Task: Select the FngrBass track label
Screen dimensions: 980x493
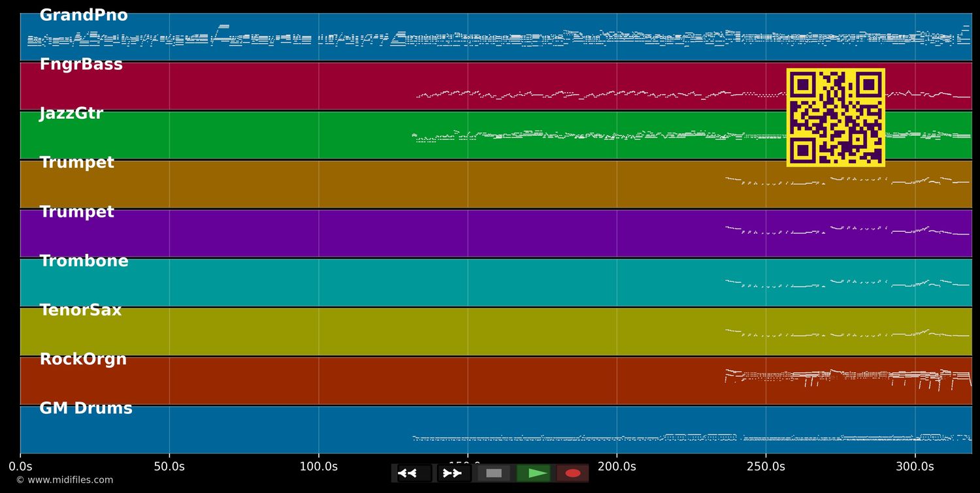Action: click(x=81, y=65)
